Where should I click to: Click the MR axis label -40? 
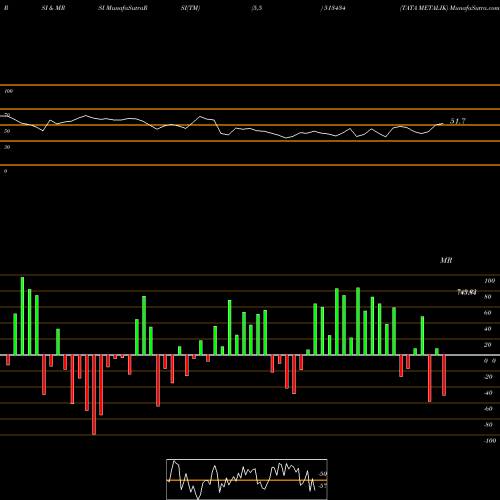click(488, 393)
